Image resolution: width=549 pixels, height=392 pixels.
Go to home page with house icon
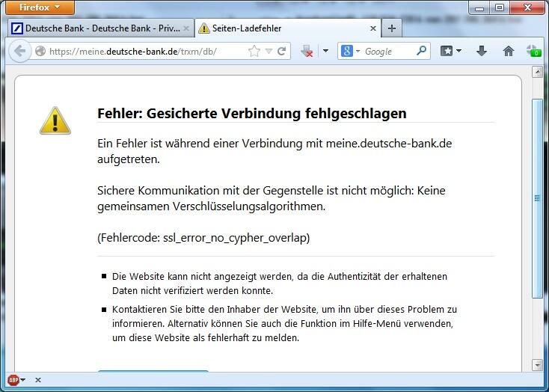[x=509, y=51]
